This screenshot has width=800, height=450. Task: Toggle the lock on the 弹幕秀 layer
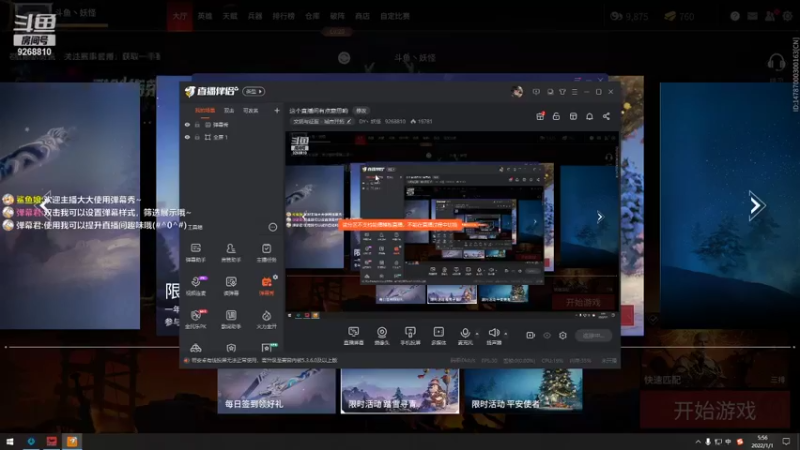click(197, 124)
